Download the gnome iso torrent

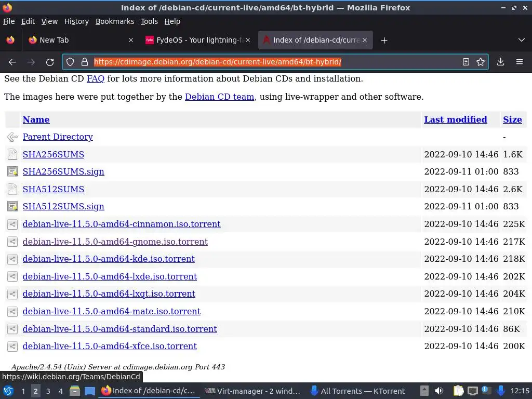point(115,242)
